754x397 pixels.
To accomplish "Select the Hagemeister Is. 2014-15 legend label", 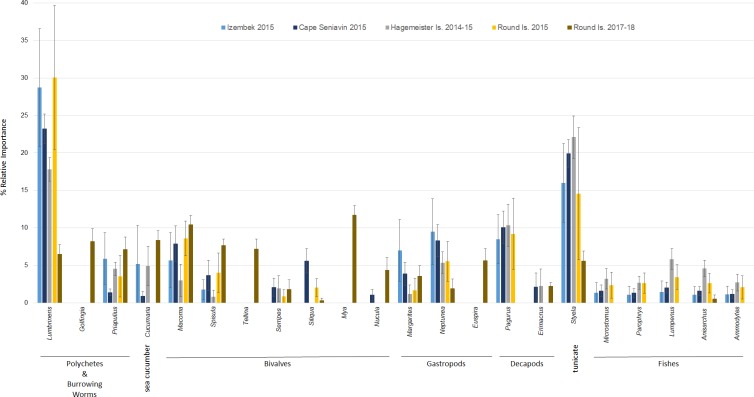I will pos(431,27).
